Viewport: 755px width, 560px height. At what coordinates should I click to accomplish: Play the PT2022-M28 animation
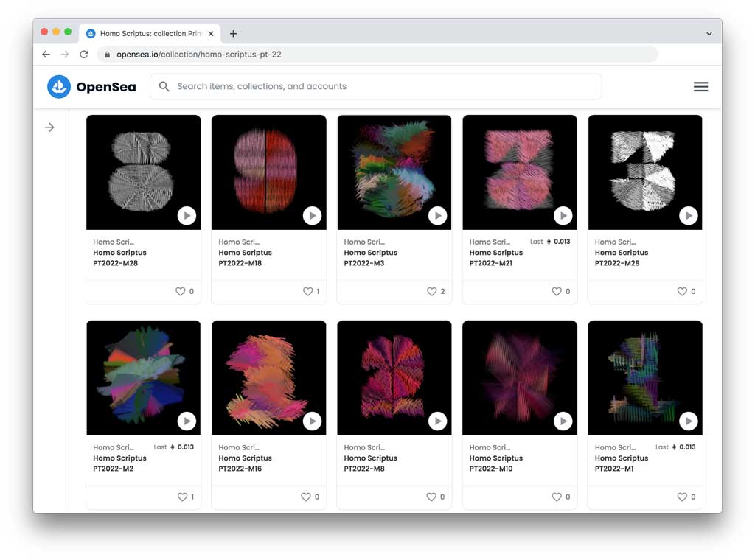pyautogui.click(x=187, y=216)
